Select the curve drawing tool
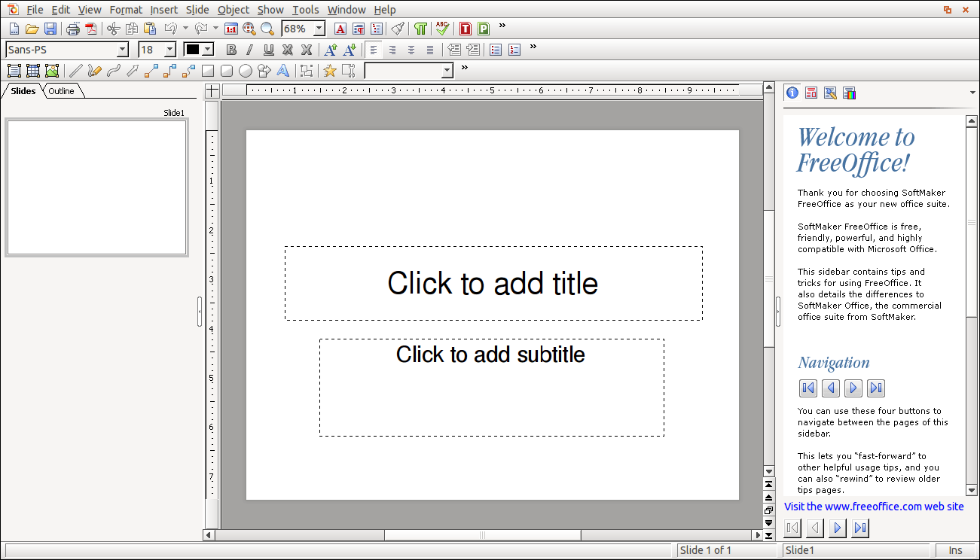The width and height of the screenshot is (980, 560). pyautogui.click(x=113, y=71)
